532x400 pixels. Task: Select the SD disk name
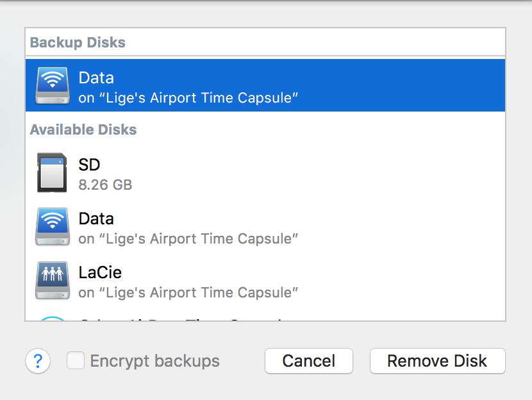tap(90, 165)
